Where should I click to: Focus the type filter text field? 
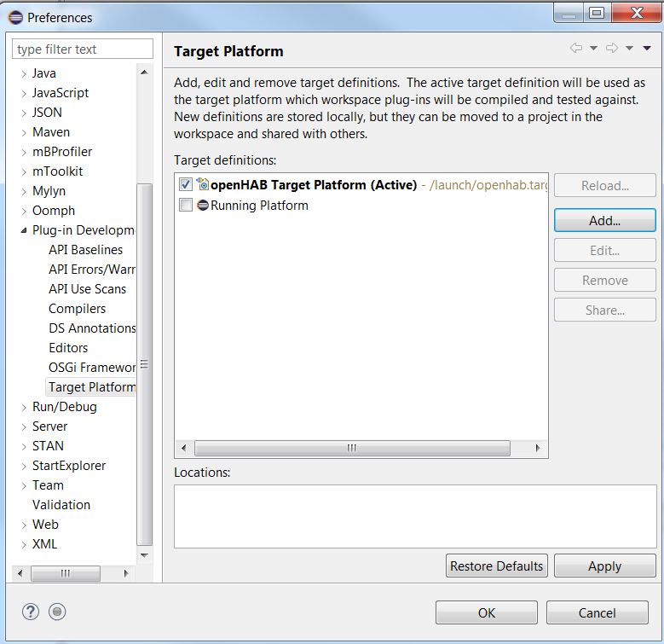pos(83,49)
